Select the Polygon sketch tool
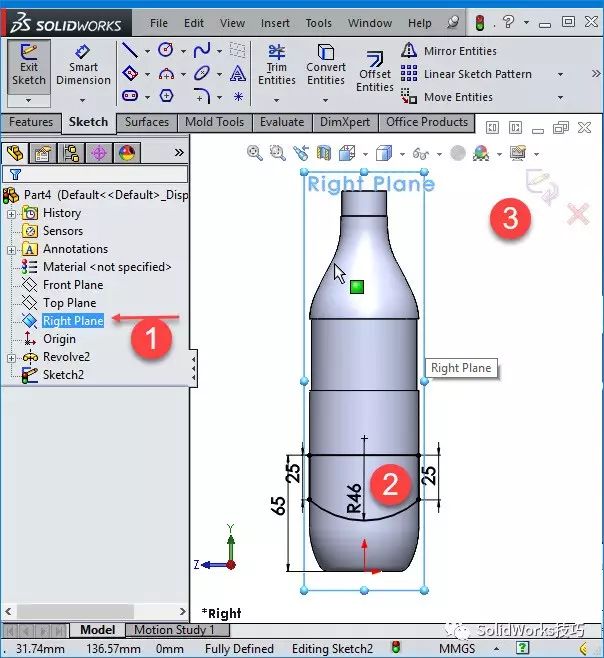 pyautogui.click(x=166, y=96)
